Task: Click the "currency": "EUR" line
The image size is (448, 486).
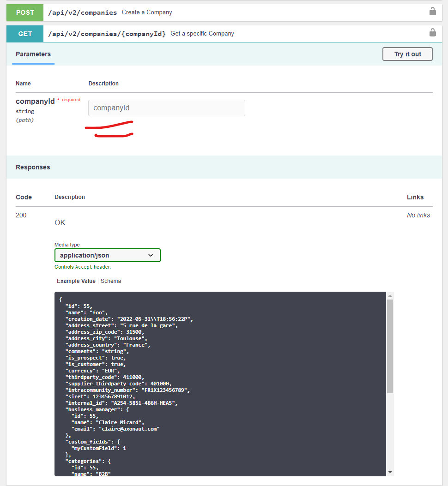Action: (x=92, y=371)
